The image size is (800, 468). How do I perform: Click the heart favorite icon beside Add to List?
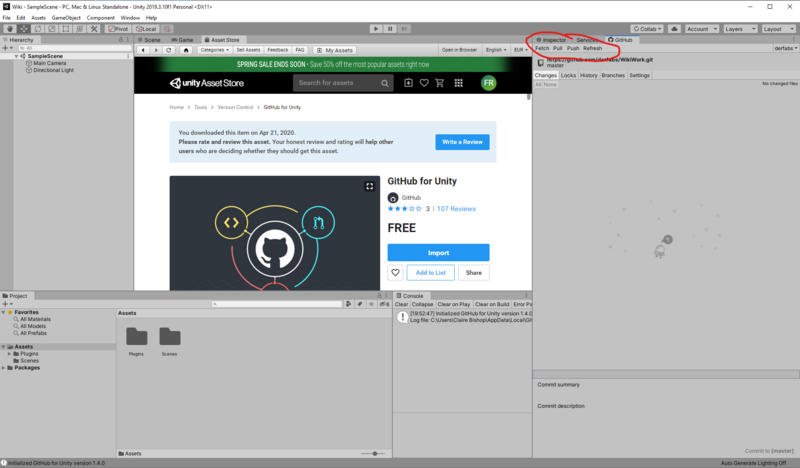coord(396,273)
